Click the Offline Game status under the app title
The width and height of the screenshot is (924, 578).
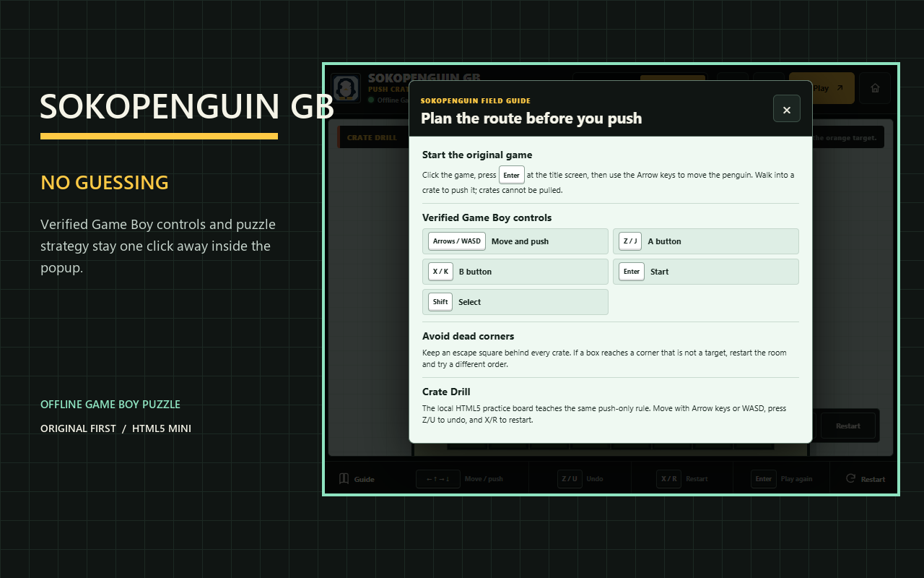[389, 100]
